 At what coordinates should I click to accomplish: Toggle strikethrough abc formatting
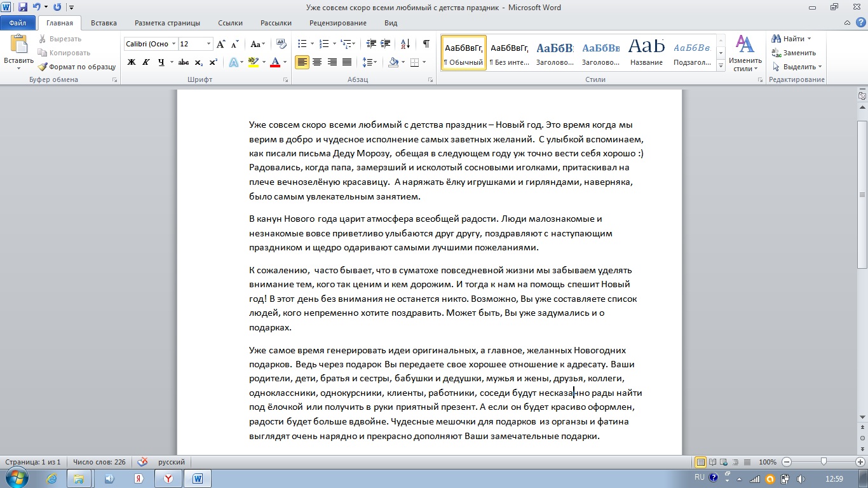pyautogui.click(x=184, y=62)
